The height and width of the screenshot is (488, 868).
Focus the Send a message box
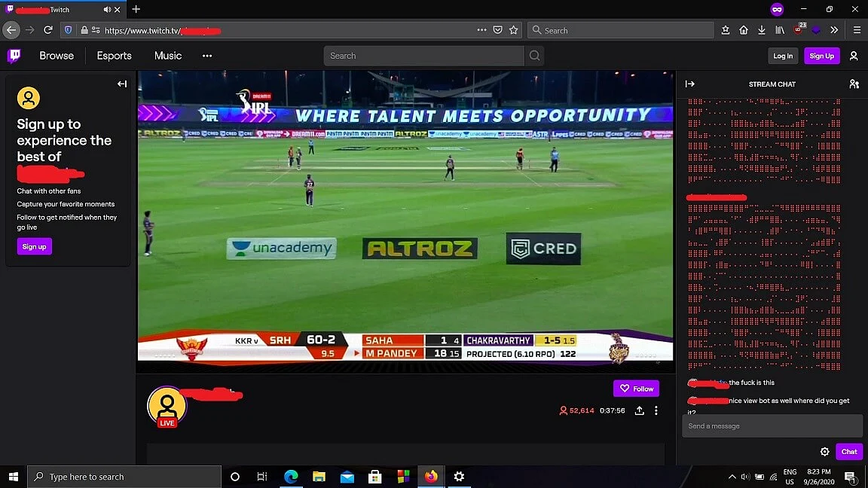click(x=772, y=426)
